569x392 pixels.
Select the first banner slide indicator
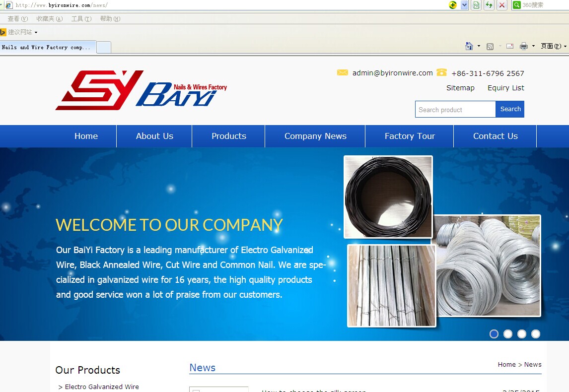point(494,334)
